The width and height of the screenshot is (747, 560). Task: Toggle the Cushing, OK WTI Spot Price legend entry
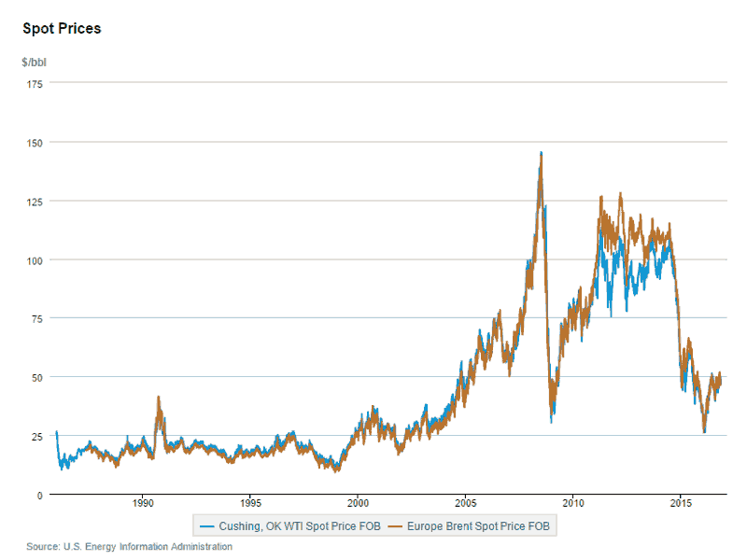pyautogui.click(x=290, y=526)
